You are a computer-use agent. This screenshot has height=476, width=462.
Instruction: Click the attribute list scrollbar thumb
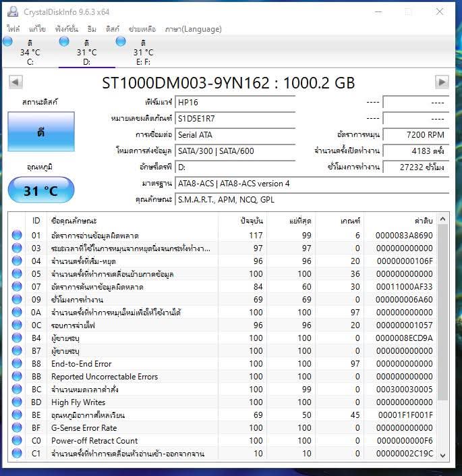pos(442,313)
